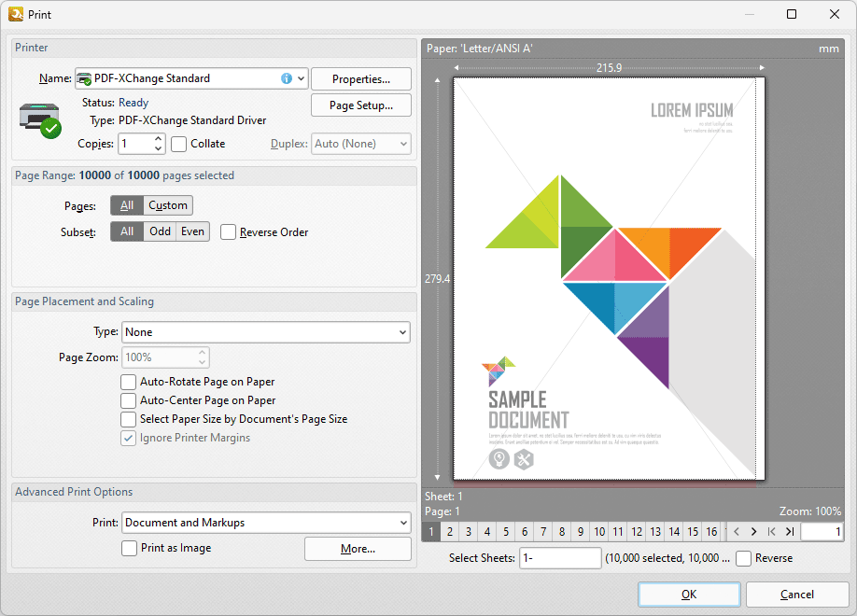Open the printer Name dropdown
The image size is (857, 616).
point(301,78)
